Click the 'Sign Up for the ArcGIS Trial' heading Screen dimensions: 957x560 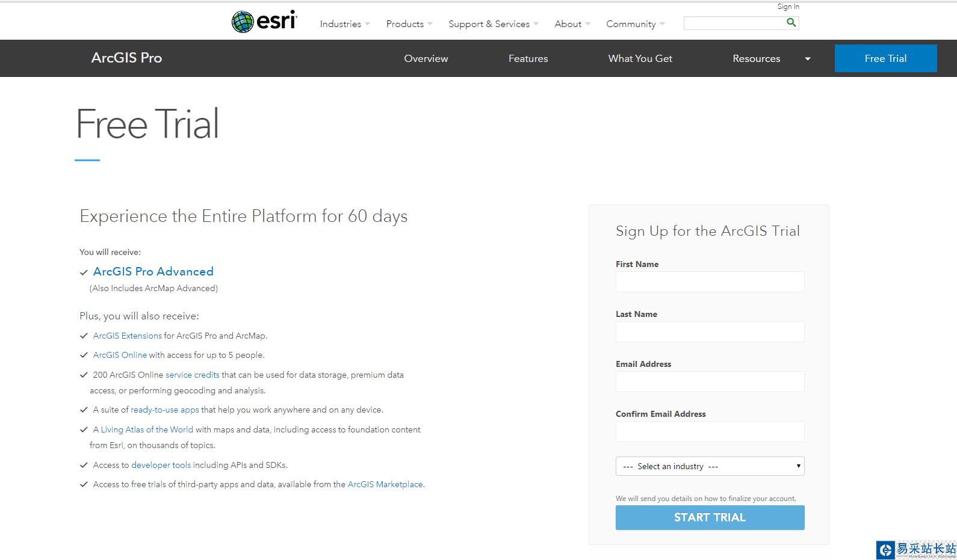point(708,231)
